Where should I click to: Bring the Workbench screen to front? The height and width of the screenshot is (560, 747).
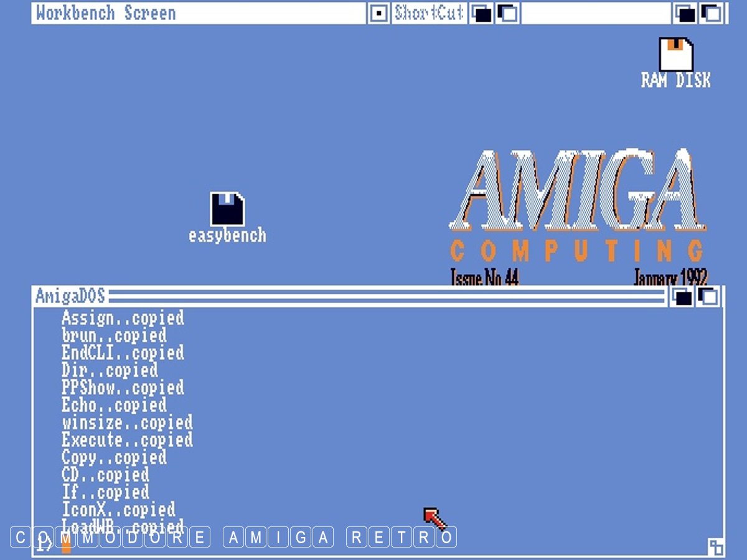[x=712, y=13]
